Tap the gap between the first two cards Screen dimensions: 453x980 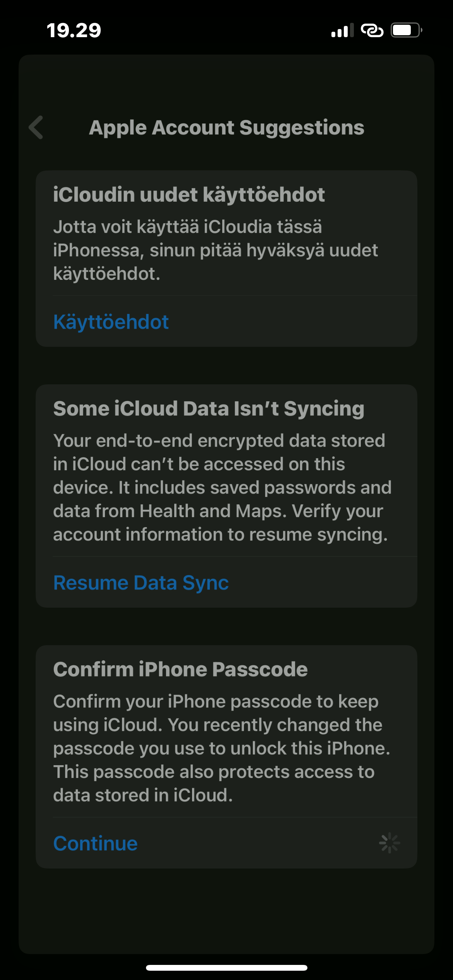(226, 365)
